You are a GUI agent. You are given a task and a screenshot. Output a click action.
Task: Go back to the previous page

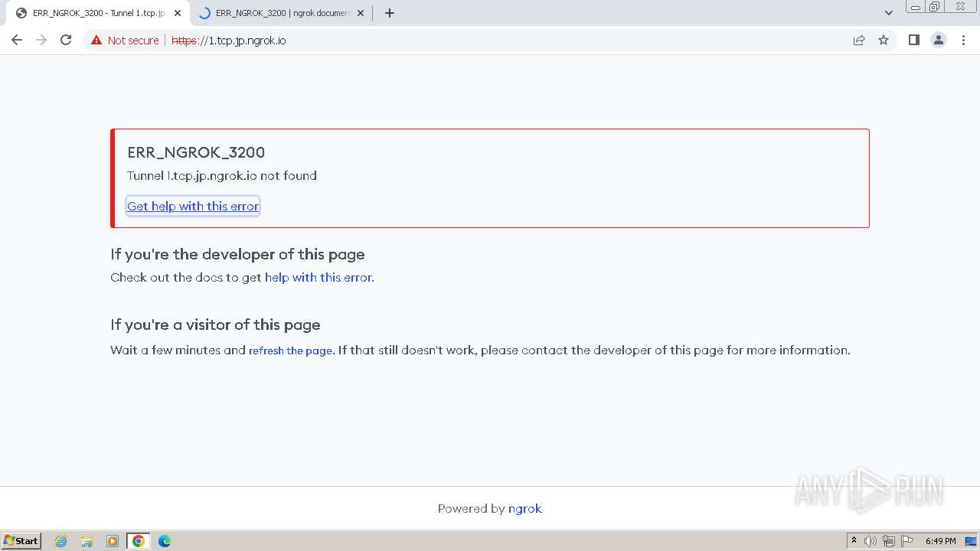(17, 40)
